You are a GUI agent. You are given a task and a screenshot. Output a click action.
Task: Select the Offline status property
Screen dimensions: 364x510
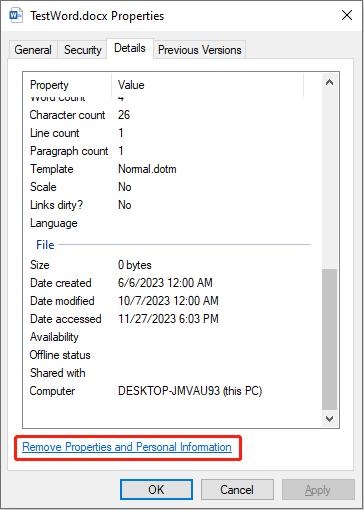60,355
